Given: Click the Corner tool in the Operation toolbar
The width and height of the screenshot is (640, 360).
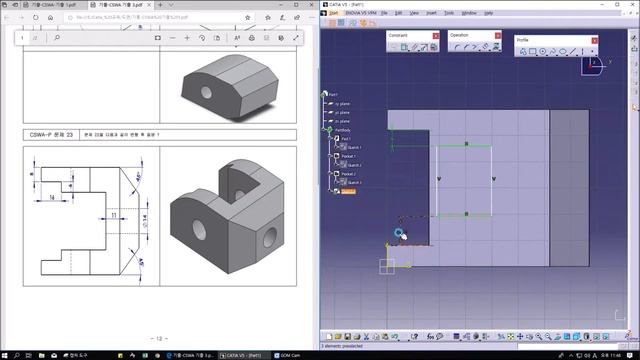Looking at the screenshot, I should [456, 47].
